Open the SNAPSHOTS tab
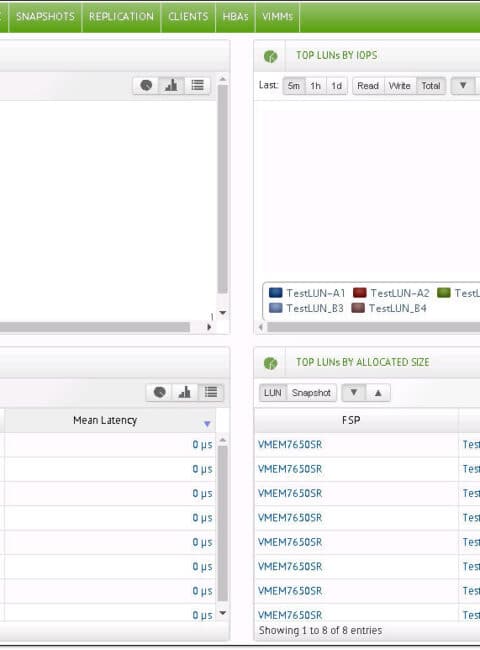Image resolution: width=480 pixels, height=650 pixels. tap(45, 17)
